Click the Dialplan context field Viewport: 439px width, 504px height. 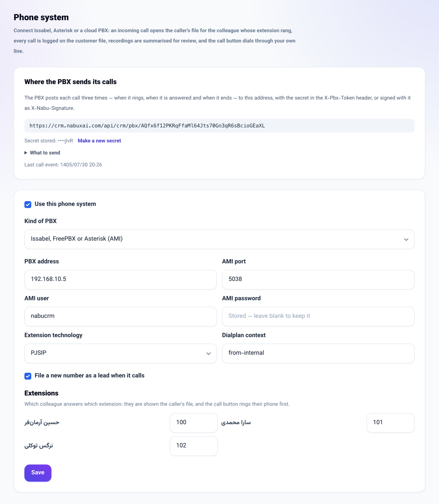(x=318, y=353)
